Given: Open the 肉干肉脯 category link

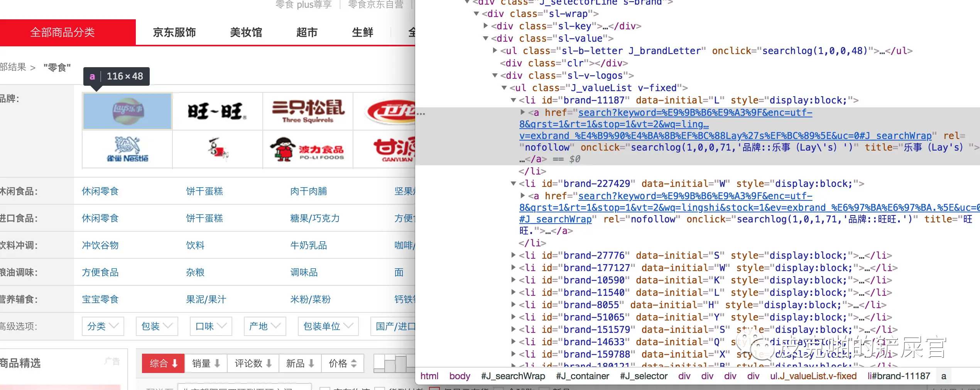Looking at the screenshot, I should (309, 191).
